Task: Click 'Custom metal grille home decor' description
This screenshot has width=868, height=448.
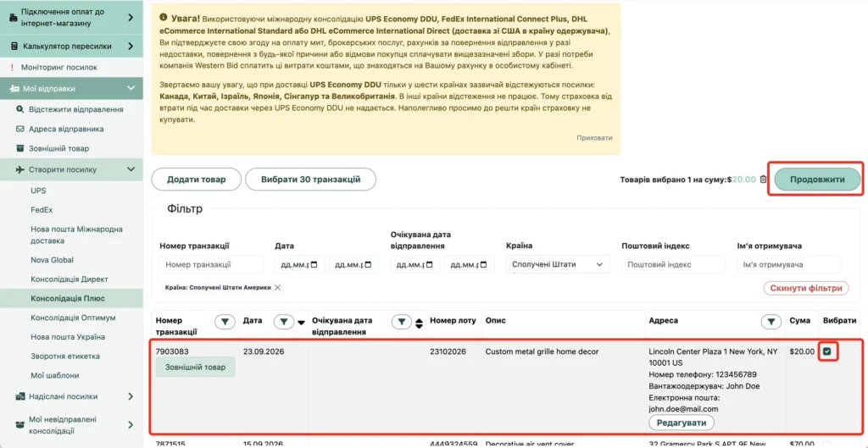Action: pyautogui.click(x=542, y=351)
